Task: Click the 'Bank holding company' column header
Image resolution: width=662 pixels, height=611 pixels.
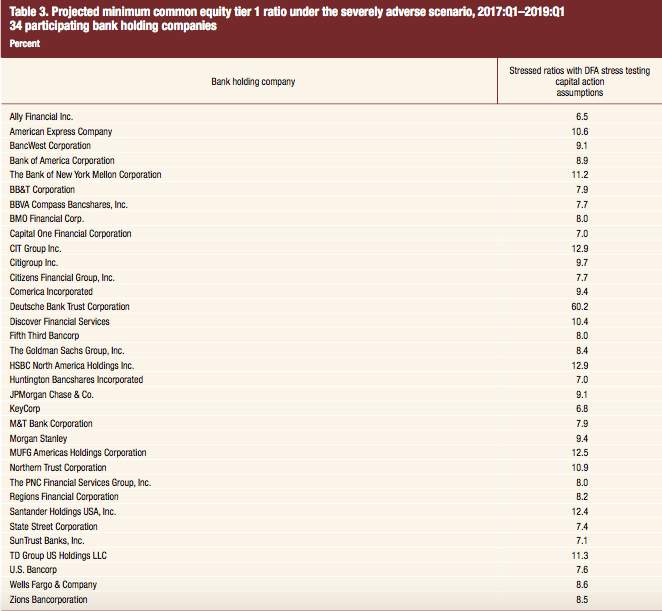Action: coord(253,81)
